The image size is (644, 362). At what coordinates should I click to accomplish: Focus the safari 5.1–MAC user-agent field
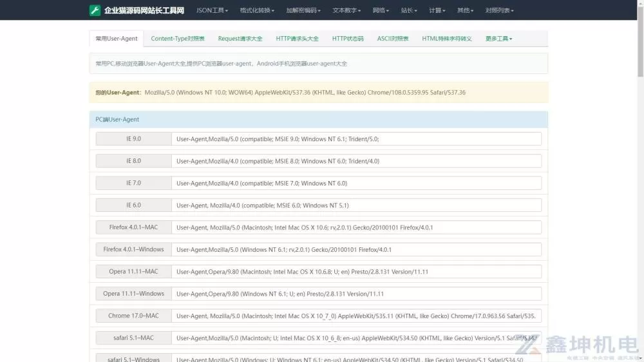(x=356, y=338)
